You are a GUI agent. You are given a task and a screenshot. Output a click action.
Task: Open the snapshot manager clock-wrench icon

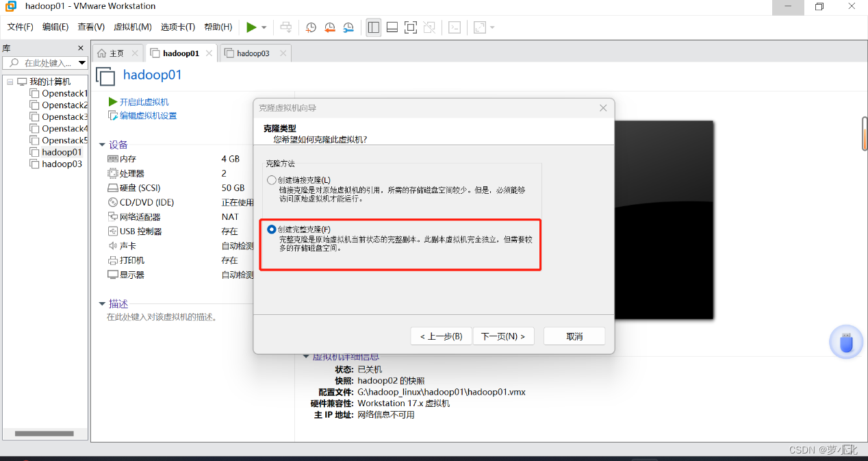(x=349, y=27)
